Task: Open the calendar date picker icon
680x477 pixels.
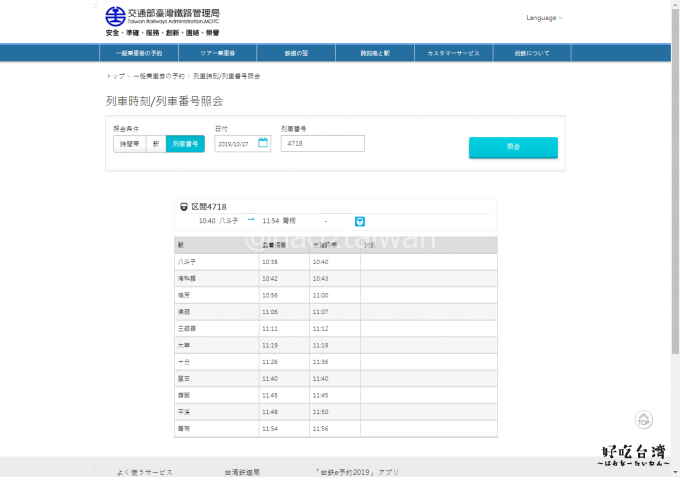Action: tap(263, 143)
